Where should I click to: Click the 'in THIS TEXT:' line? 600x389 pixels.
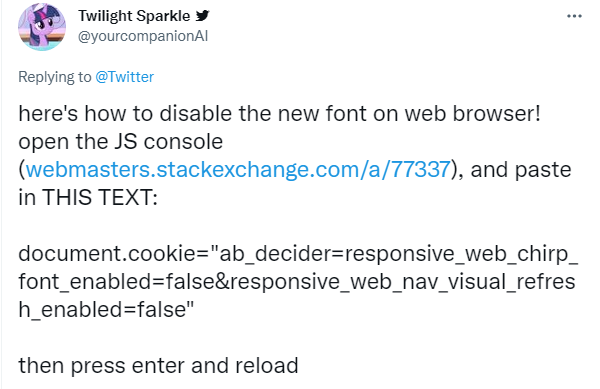pos(88,197)
